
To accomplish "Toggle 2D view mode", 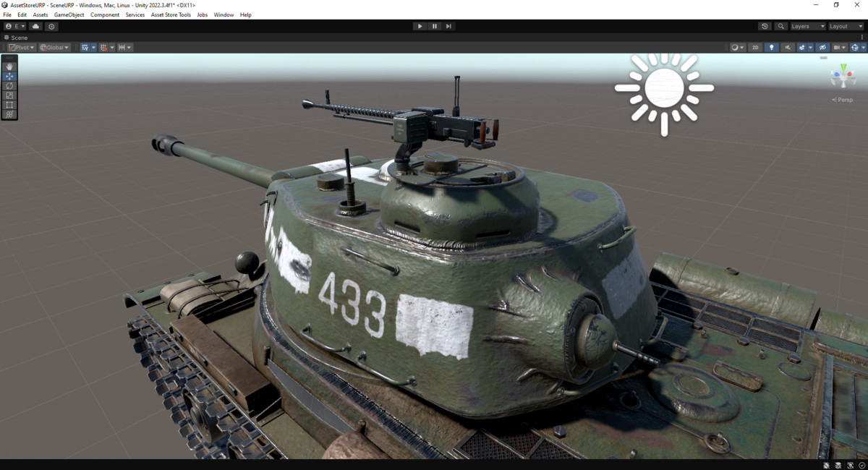I will tap(754, 47).
